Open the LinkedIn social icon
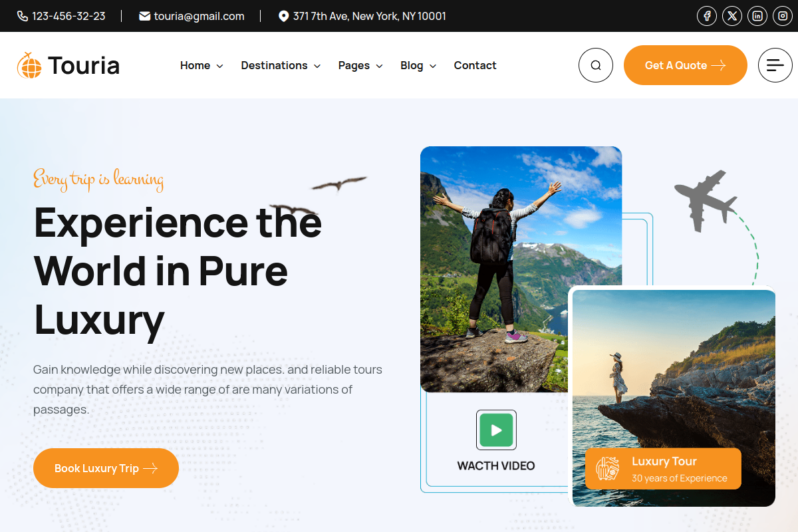Viewport: 798px width, 532px height. coord(757,16)
